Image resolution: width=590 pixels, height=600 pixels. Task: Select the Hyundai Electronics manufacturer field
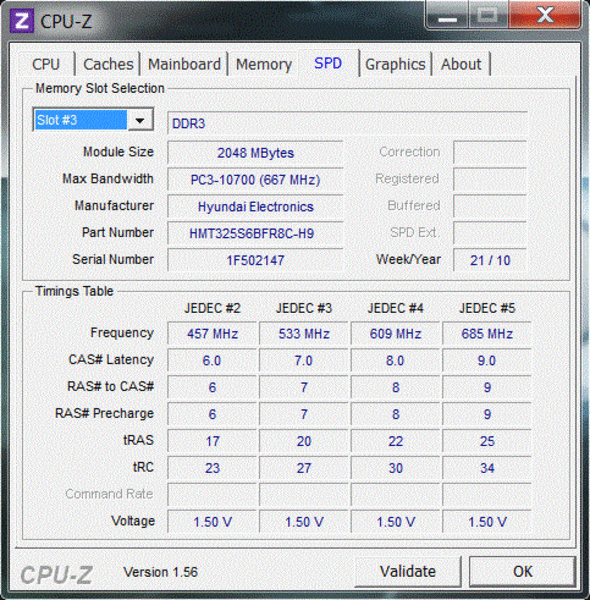[x=255, y=206]
